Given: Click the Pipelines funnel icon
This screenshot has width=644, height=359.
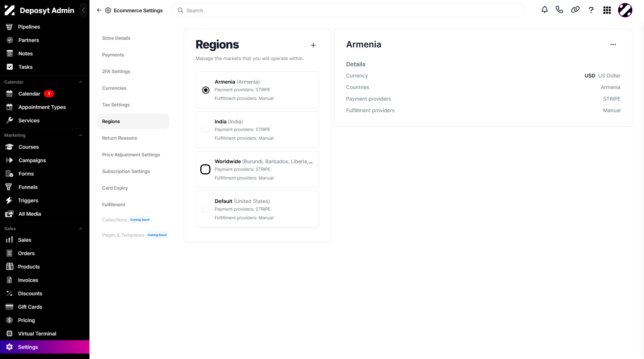Looking at the screenshot, I should (9, 27).
